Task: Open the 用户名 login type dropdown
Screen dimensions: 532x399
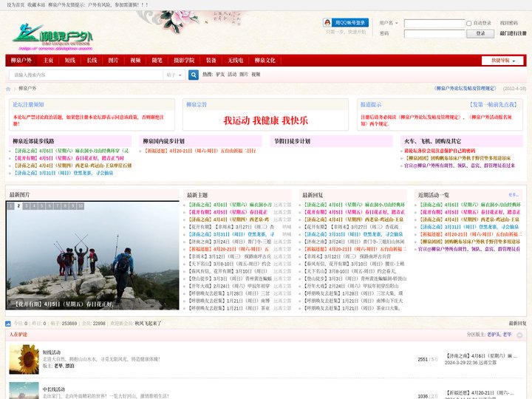Action: pos(389,23)
